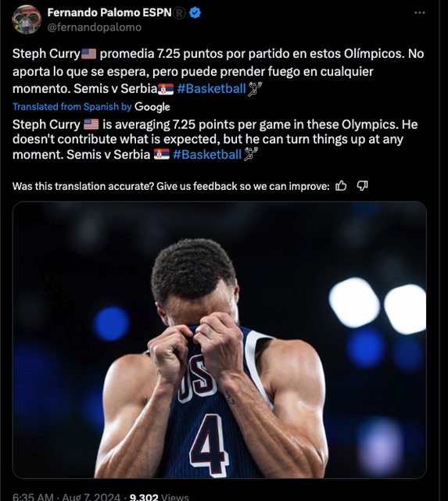Click the Serbia flag emoji in the Spanish tweet
This screenshot has width=448, height=501.
coord(166,89)
